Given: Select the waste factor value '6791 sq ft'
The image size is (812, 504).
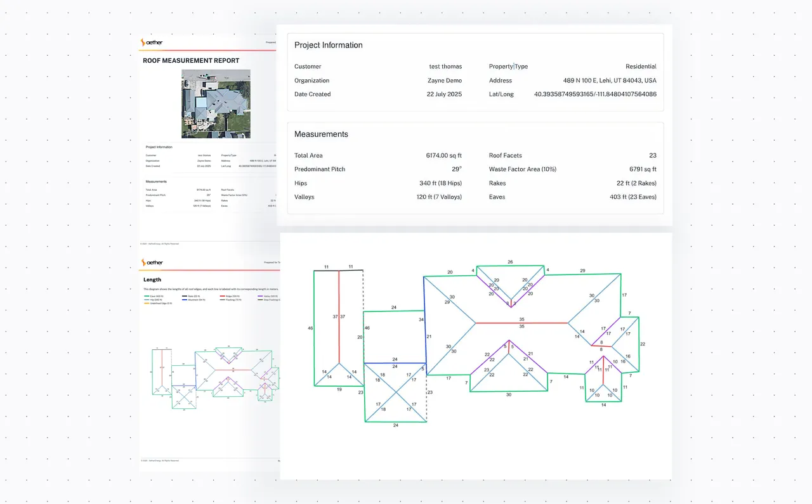Looking at the screenshot, I should (x=643, y=169).
